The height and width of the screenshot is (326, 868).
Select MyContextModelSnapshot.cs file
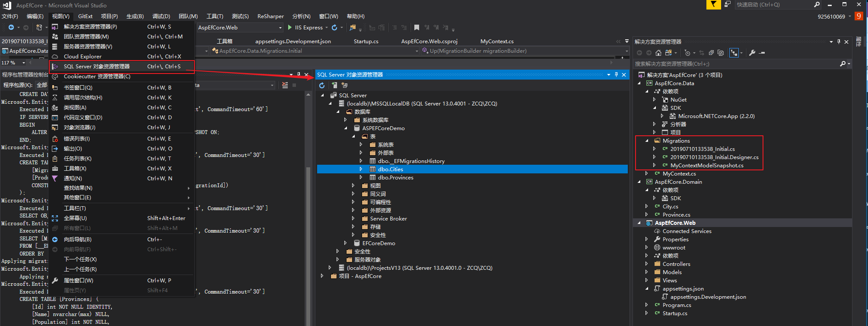coord(707,165)
